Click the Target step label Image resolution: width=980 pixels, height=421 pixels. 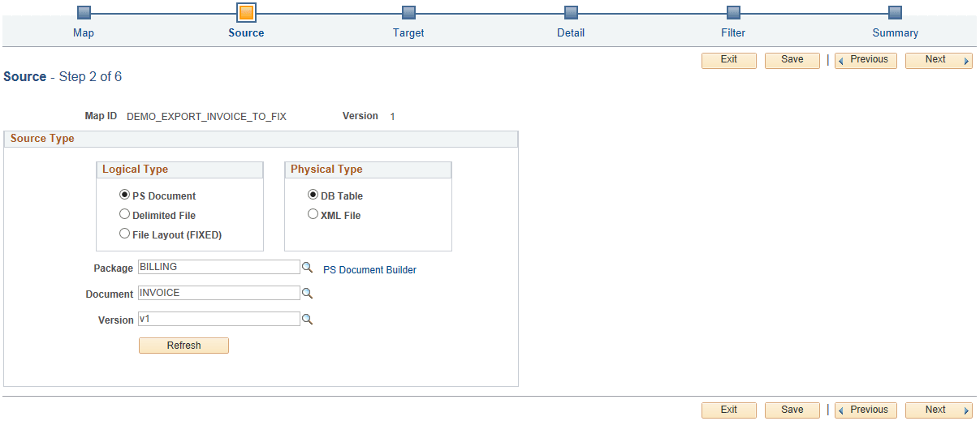[x=408, y=33]
